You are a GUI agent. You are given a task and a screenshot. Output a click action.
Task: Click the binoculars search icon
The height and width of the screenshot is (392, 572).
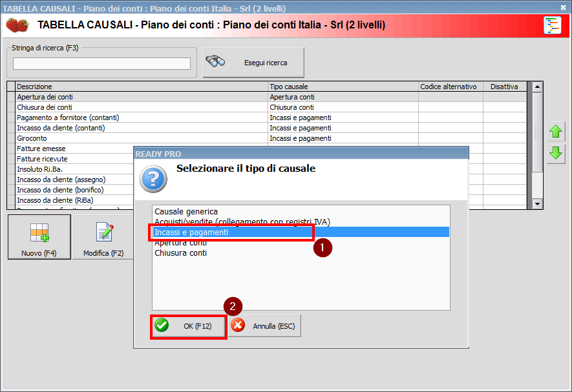click(x=215, y=62)
